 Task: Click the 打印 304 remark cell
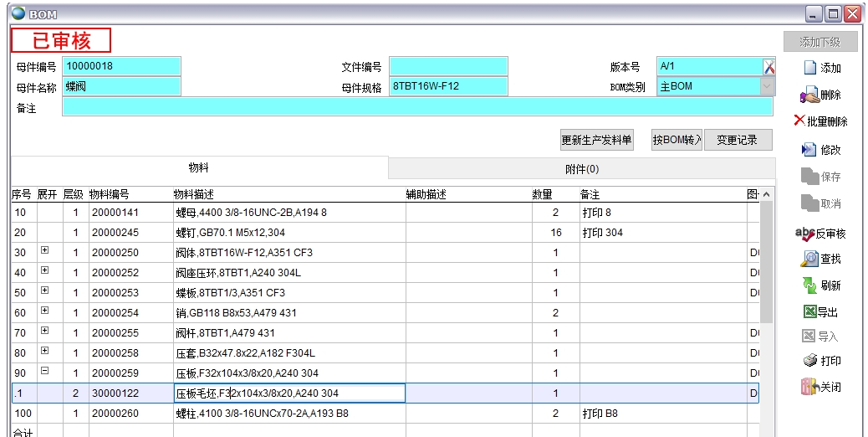click(663, 233)
